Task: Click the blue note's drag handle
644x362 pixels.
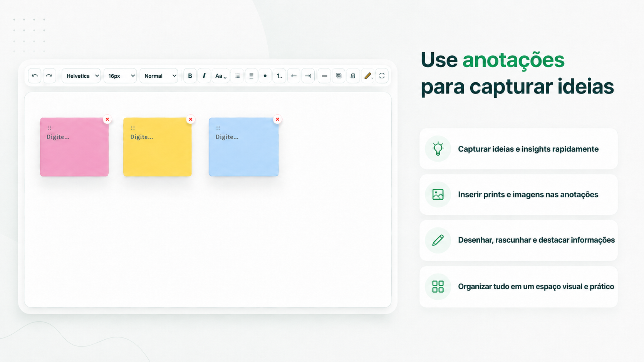Action: [218, 128]
